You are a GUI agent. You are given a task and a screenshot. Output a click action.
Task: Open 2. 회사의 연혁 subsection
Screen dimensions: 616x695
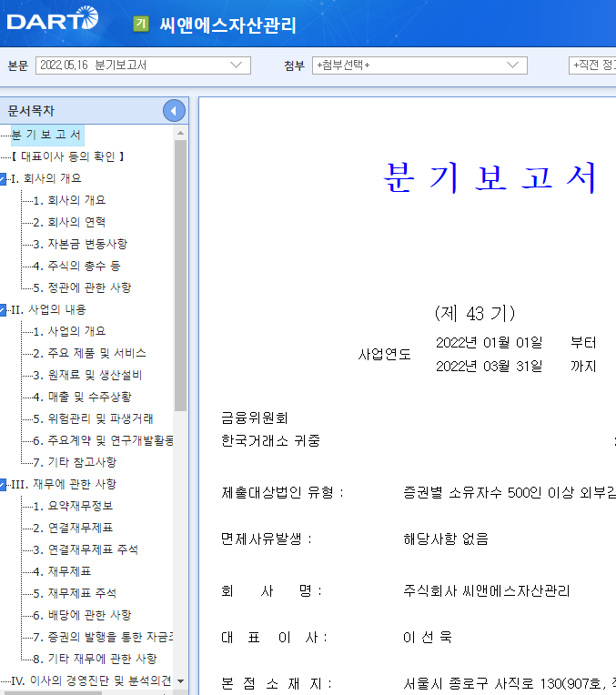click(70, 222)
